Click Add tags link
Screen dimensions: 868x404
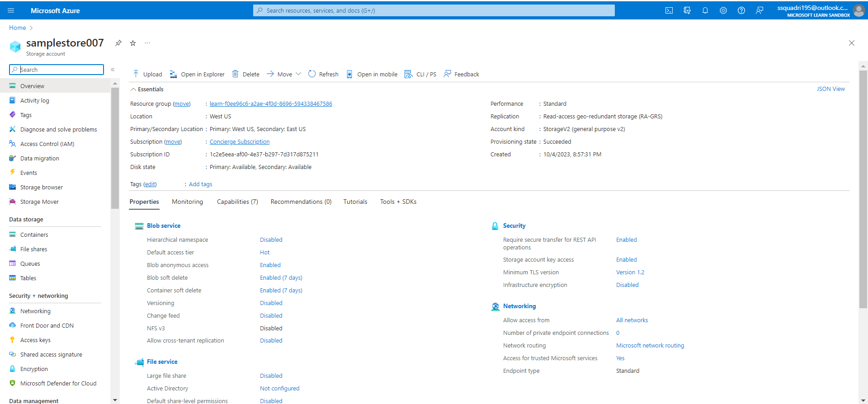click(x=200, y=184)
